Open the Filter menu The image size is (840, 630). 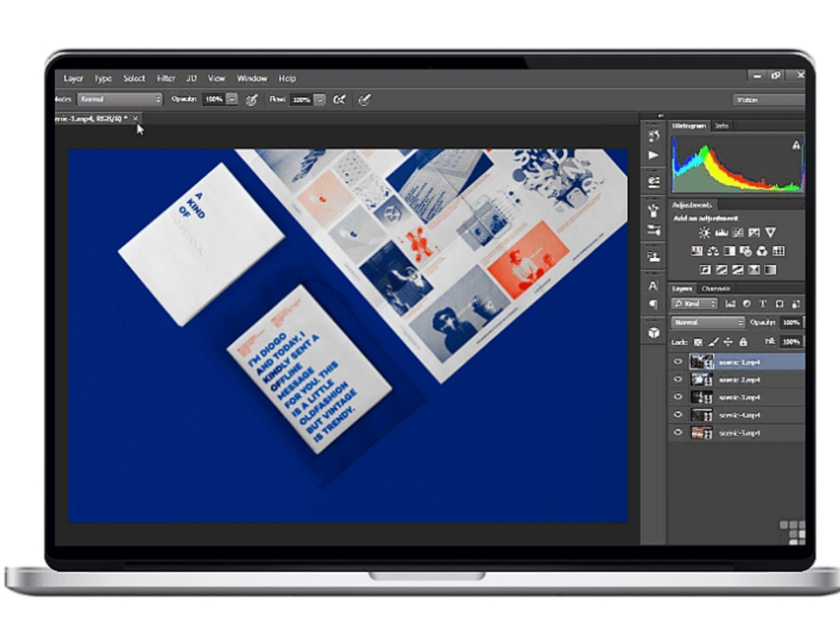[x=166, y=78]
